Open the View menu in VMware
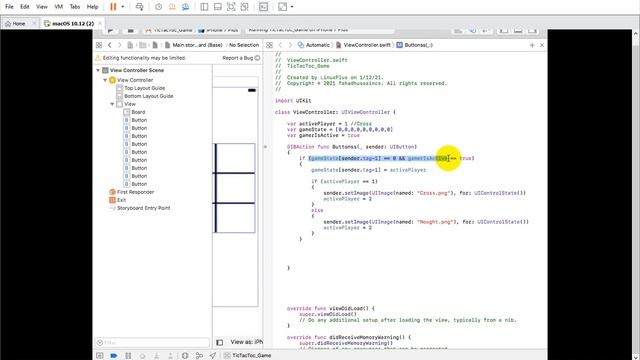Viewport: 640px width, 360px height. [42, 7]
